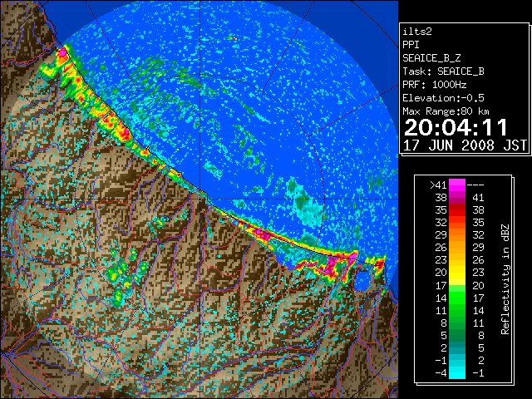532x399 pixels.
Task: Select the '17 JUN 2008 JST' date
Action: coord(465,145)
